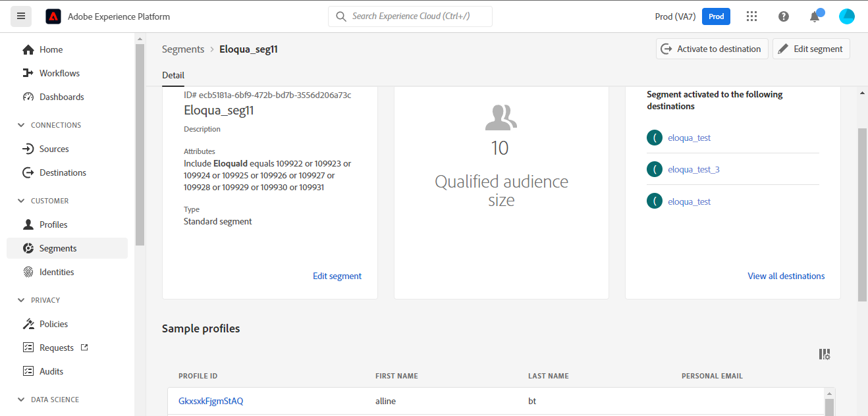Click the Audits checklist icon

tap(28, 371)
